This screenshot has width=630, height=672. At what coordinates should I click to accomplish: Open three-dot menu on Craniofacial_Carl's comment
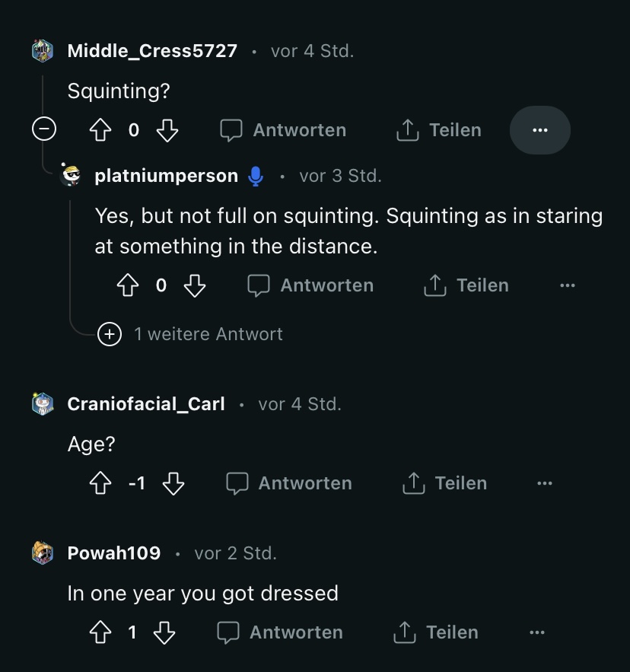(545, 483)
